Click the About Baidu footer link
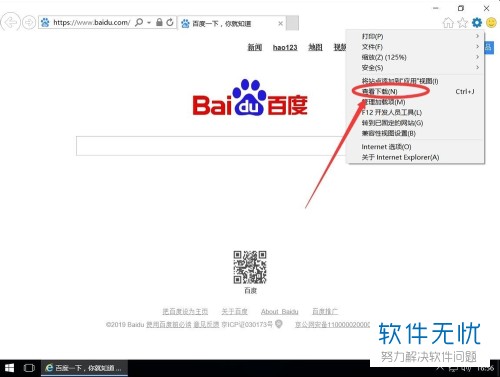The height and width of the screenshot is (377, 500). [x=280, y=311]
